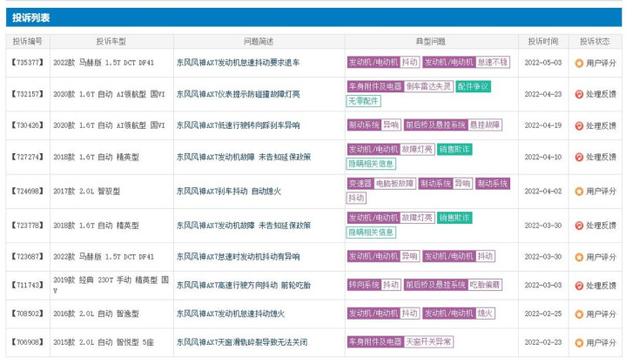Click the 问题简述 column header
The height and width of the screenshot is (364, 626).
click(259, 41)
